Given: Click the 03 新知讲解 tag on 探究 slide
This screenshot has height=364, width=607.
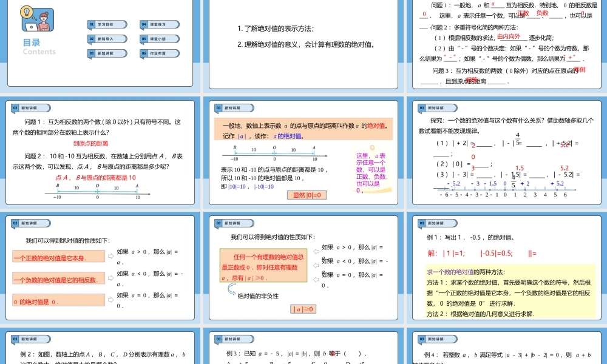Looking at the screenshot, I should tap(438, 108).
